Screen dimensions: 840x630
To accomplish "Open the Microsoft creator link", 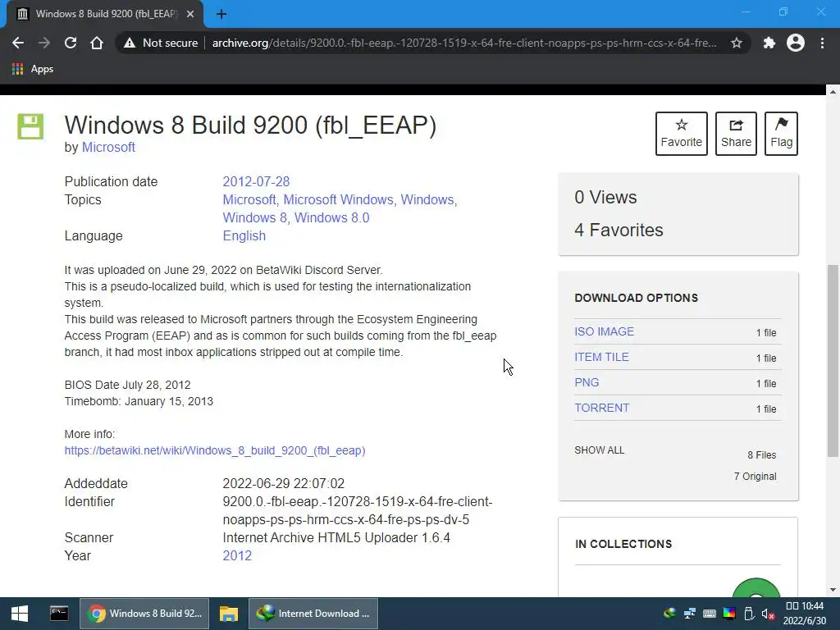I will point(108,148).
